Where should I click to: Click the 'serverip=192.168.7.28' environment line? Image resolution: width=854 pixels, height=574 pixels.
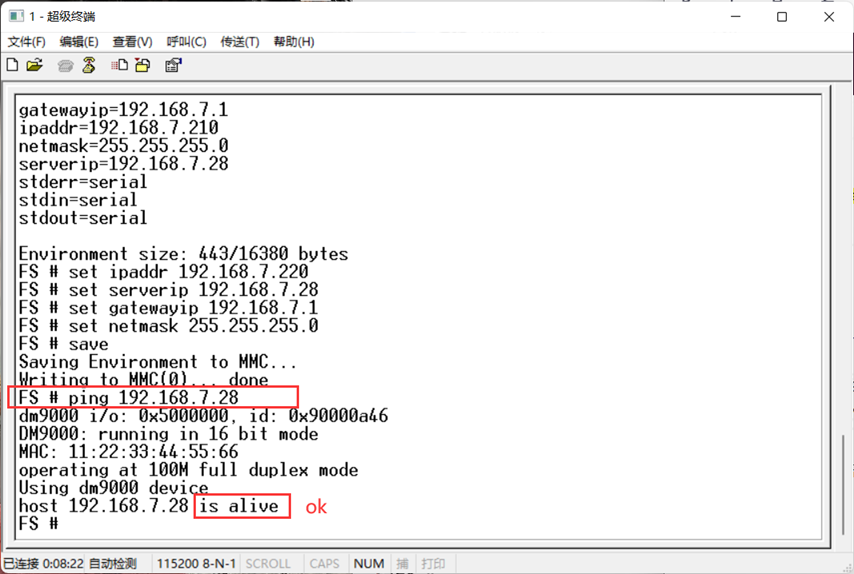pyautogui.click(x=124, y=164)
